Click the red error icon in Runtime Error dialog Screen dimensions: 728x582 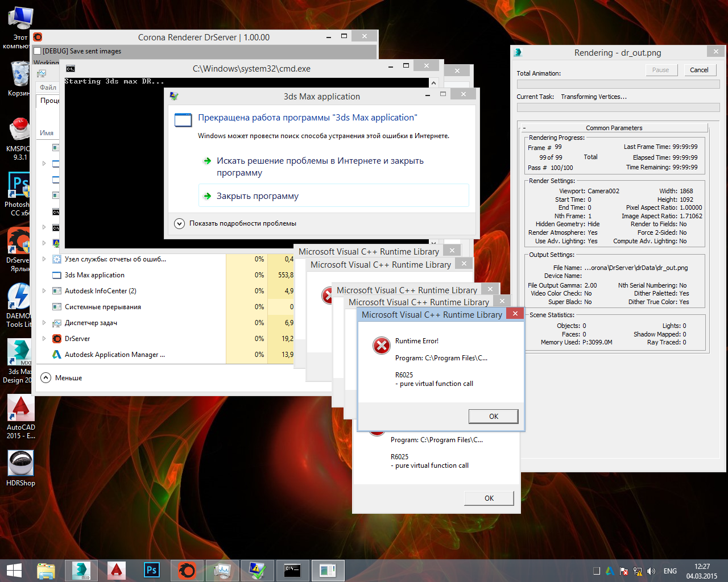(x=382, y=346)
